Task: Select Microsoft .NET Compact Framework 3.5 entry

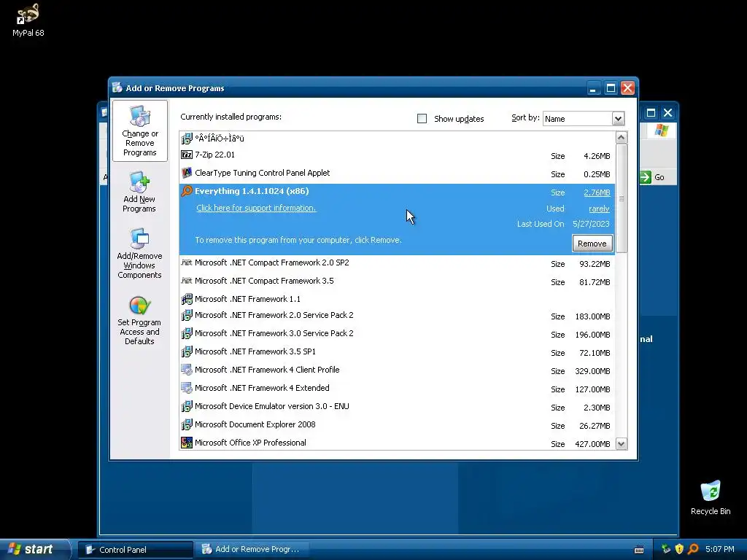Action: 398,281
